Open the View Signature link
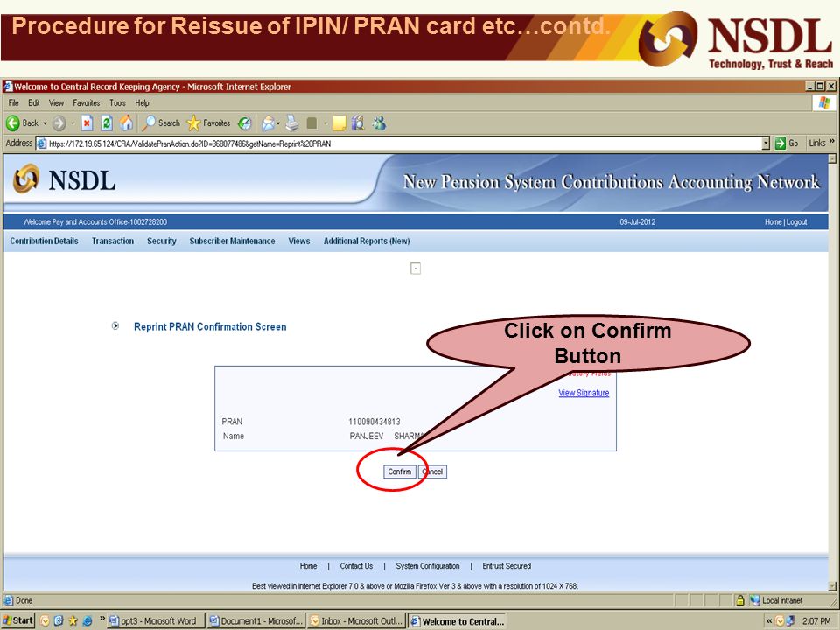This screenshot has width=840, height=630. [584, 393]
